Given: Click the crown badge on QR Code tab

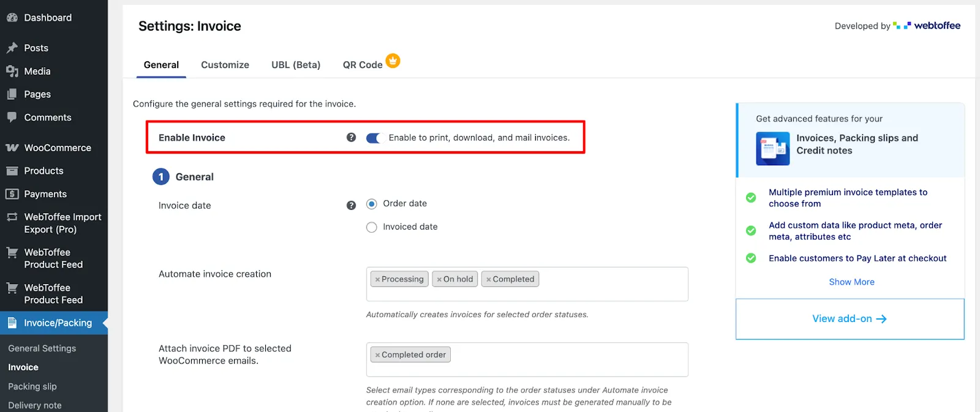Looking at the screenshot, I should click(x=393, y=61).
